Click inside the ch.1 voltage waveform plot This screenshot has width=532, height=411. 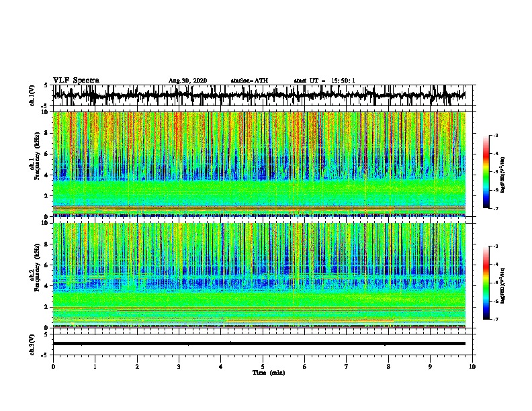(x=263, y=95)
